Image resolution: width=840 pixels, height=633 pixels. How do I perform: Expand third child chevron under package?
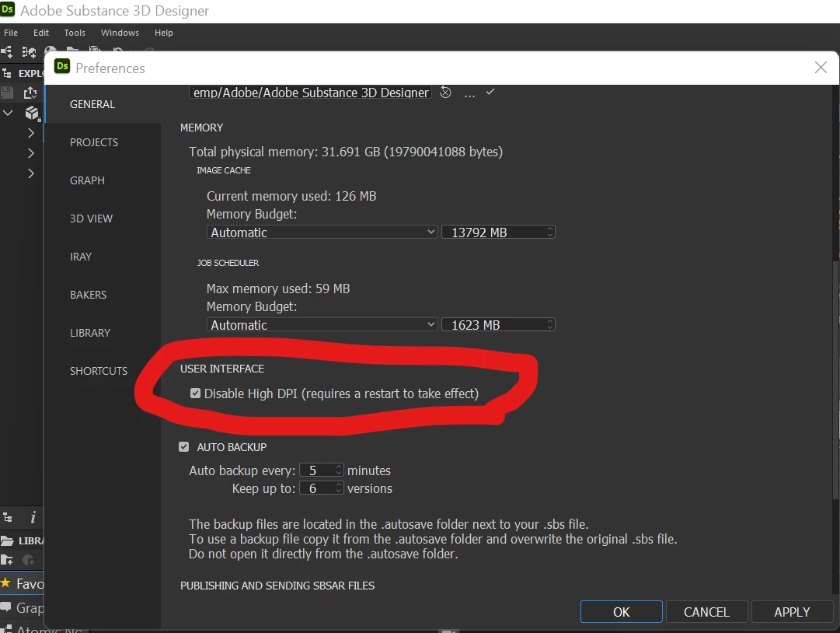(31, 173)
